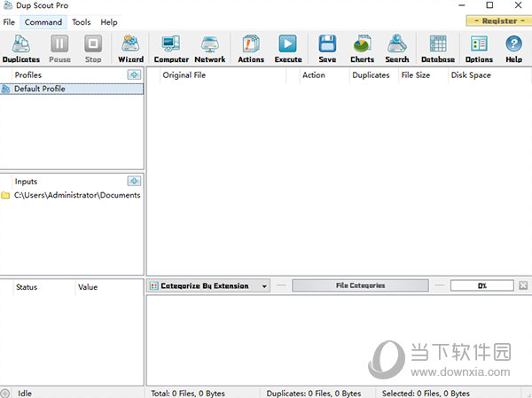Image resolution: width=532 pixels, height=398 pixels.
Task: Click the Default Profile icon
Action: (6, 89)
